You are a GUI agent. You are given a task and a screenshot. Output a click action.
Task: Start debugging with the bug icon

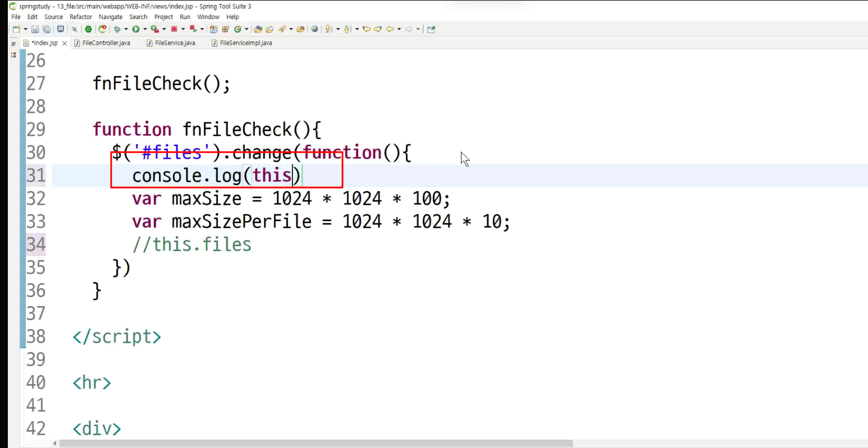click(x=117, y=29)
